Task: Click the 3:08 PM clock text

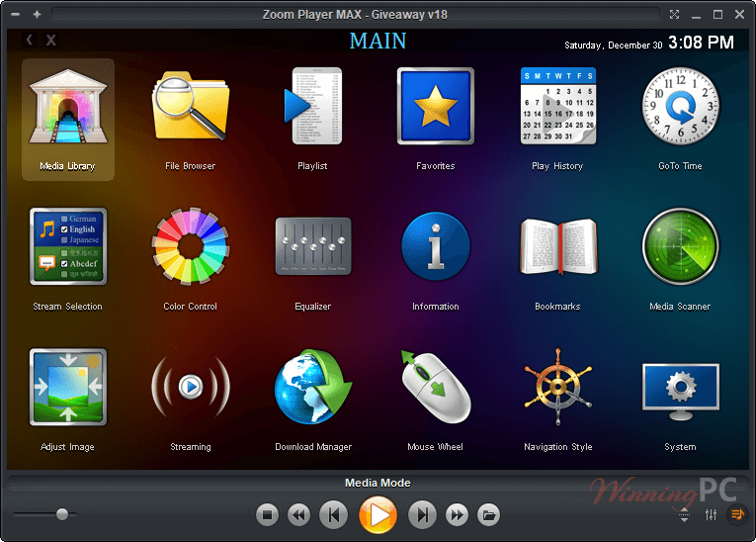Action: [x=701, y=43]
